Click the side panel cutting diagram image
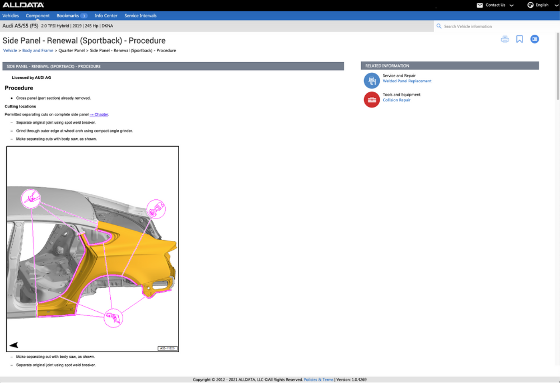Screen dimensions: 560x392 tap(92, 249)
